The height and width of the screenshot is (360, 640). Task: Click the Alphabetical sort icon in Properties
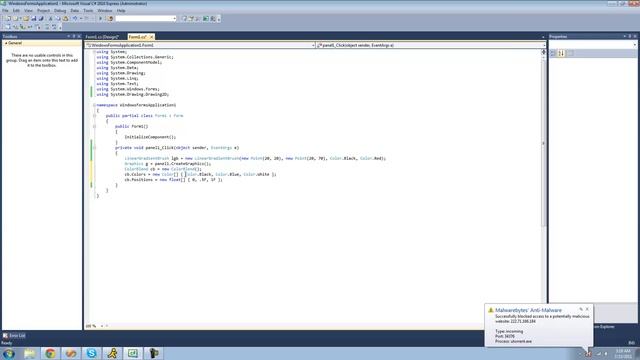pos(562,53)
